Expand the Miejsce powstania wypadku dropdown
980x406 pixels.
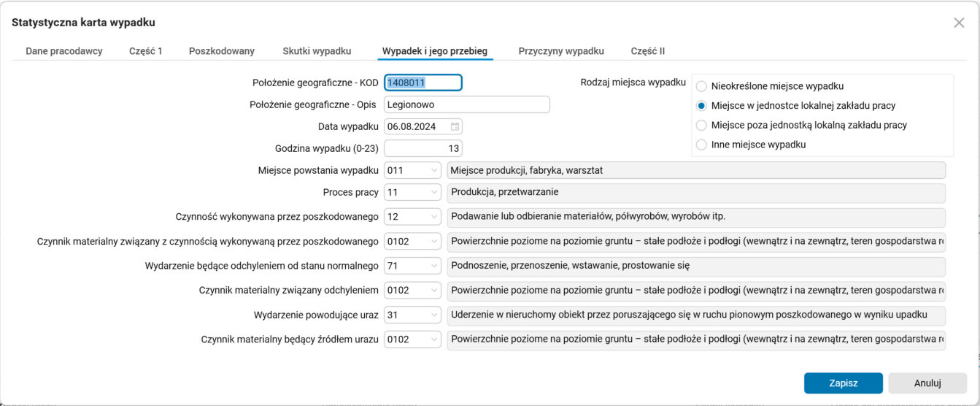click(434, 171)
